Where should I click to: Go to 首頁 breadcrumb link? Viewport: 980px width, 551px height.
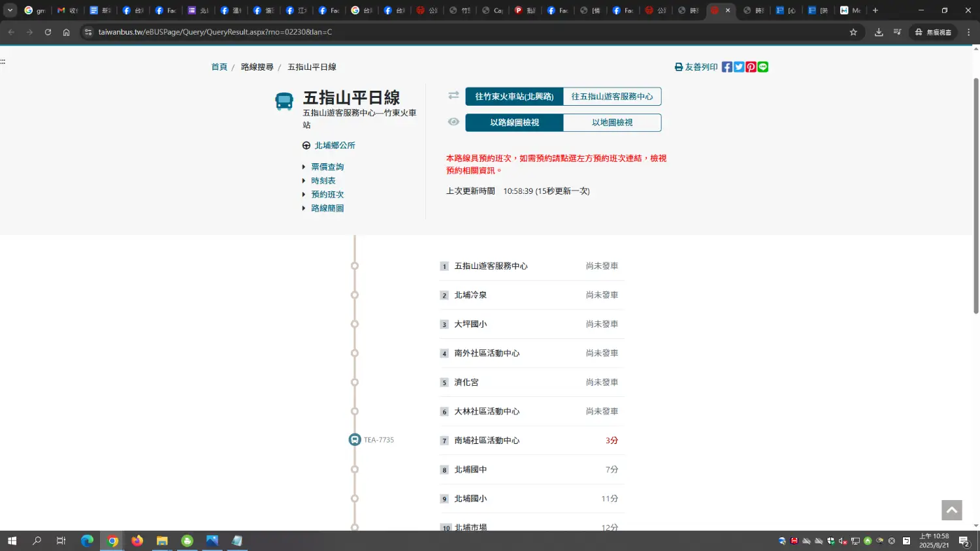219,67
